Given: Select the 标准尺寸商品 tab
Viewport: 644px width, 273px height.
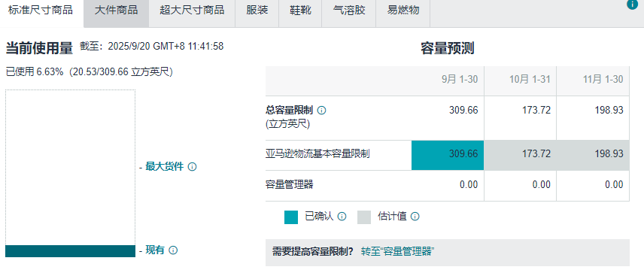Looking at the screenshot, I should tap(41, 11).
